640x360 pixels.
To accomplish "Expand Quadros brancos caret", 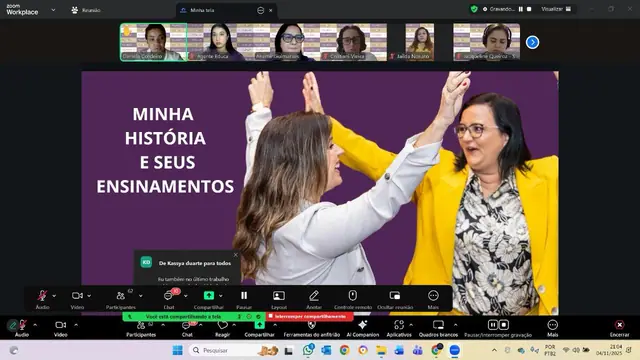I will [456, 325].
